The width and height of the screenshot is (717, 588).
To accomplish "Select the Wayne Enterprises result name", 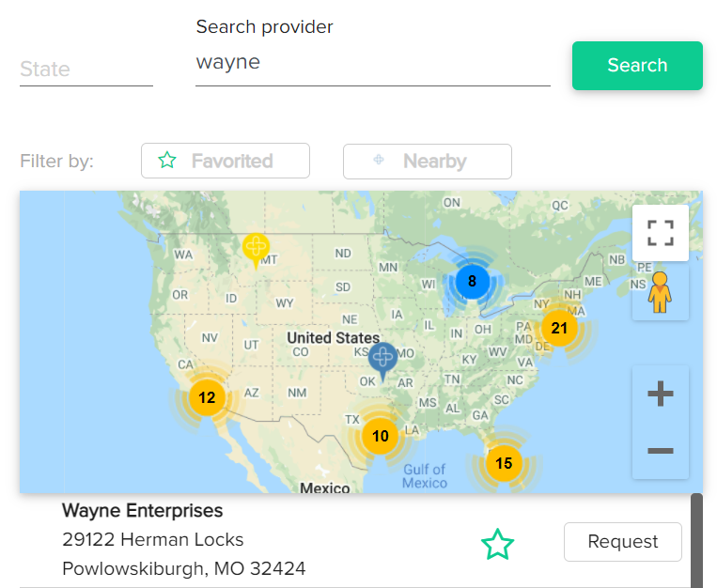I will pyautogui.click(x=142, y=511).
